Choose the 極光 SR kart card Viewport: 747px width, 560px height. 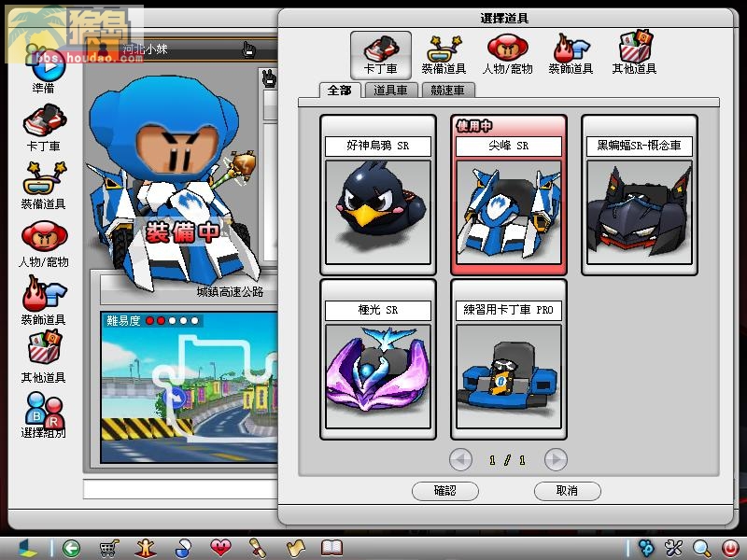[378, 359]
